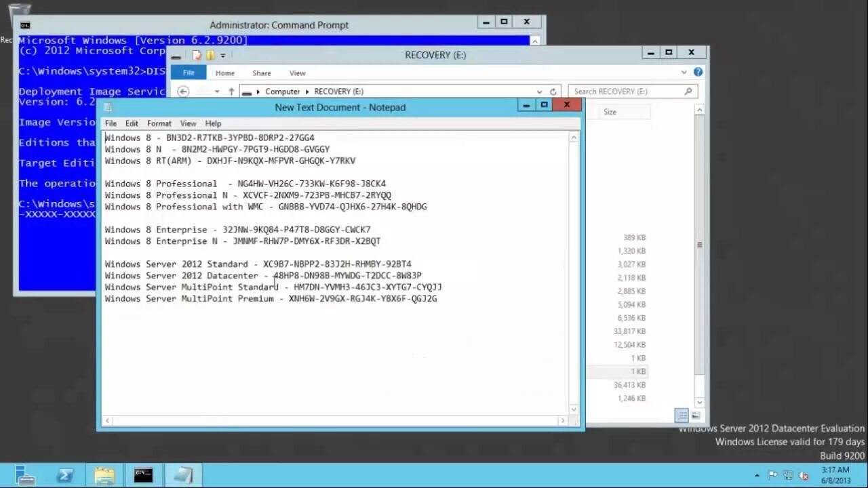Viewport: 868px width, 488px height.
Task: Go back in the Explorer window
Action: [x=183, y=91]
